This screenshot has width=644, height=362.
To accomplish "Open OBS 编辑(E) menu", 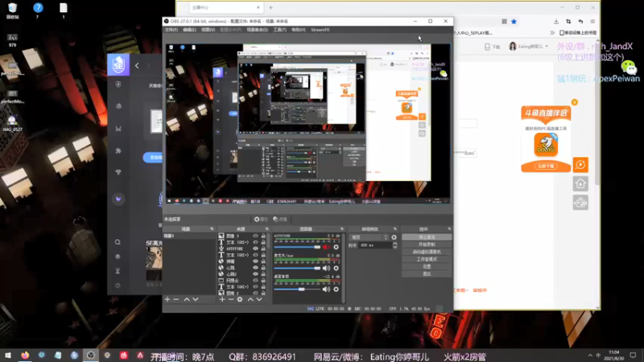I will coord(189,30).
